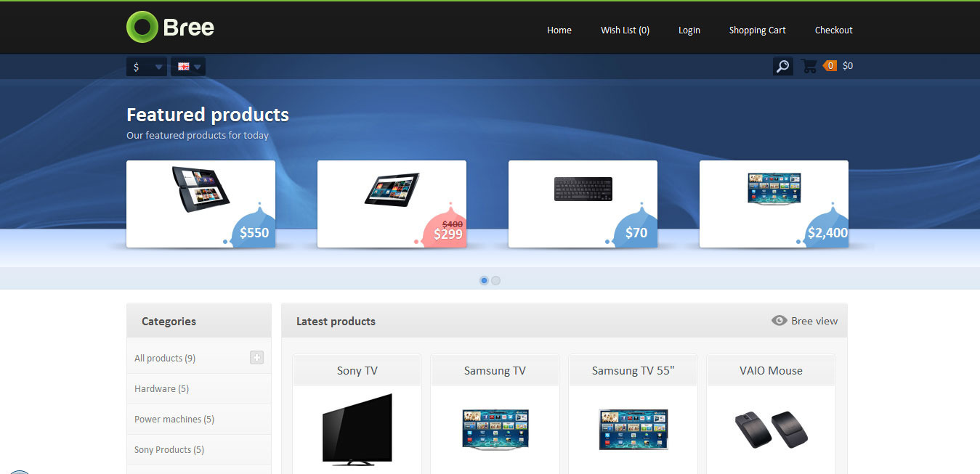Go to Checkout in the top menu

[834, 30]
